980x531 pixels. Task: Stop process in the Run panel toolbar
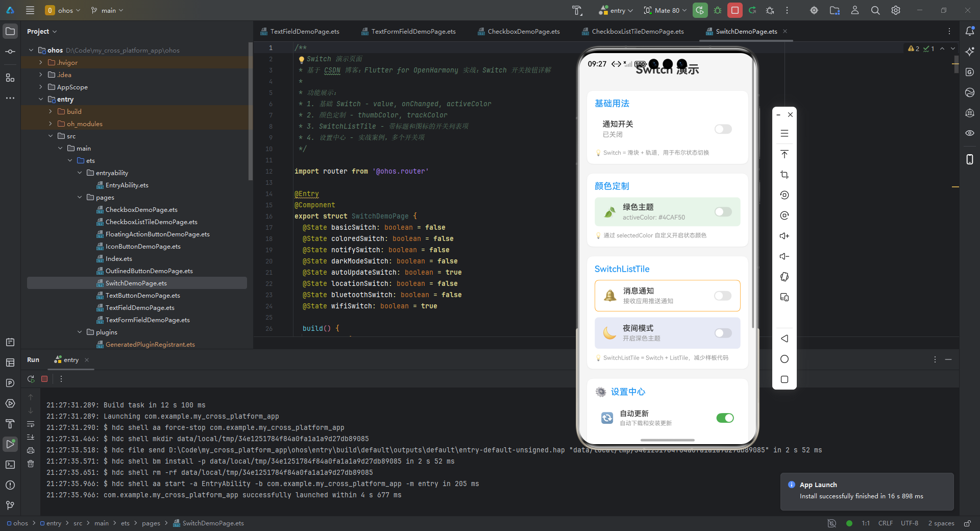click(x=44, y=379)
